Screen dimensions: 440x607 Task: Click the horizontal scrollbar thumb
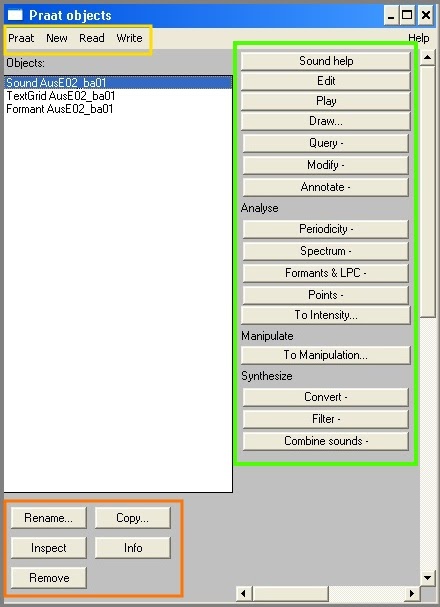tap(290, 593)
